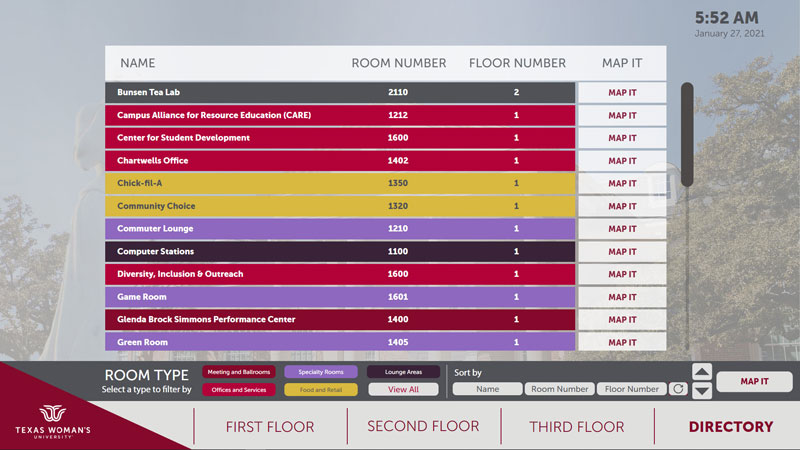Click the ROOM NUMBER column header

click(x=399, y=63)
